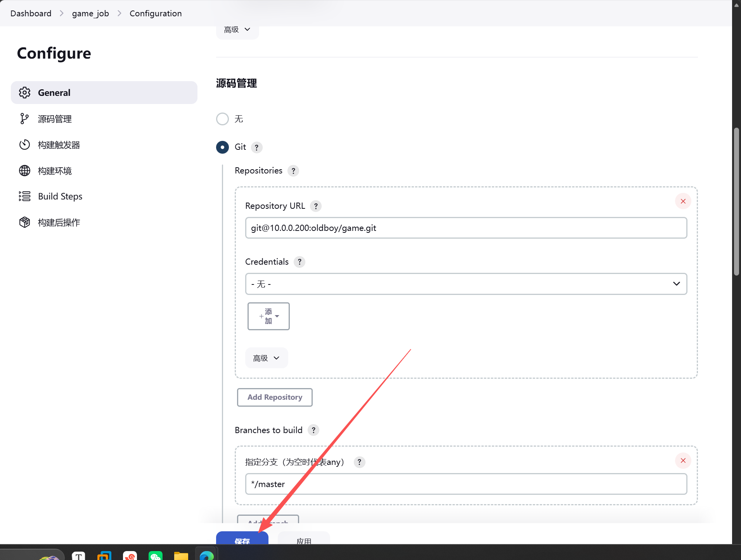Expand the repository 高级 advanced options
The width and height of the screenshot is (741, 560).
[267, 358]
